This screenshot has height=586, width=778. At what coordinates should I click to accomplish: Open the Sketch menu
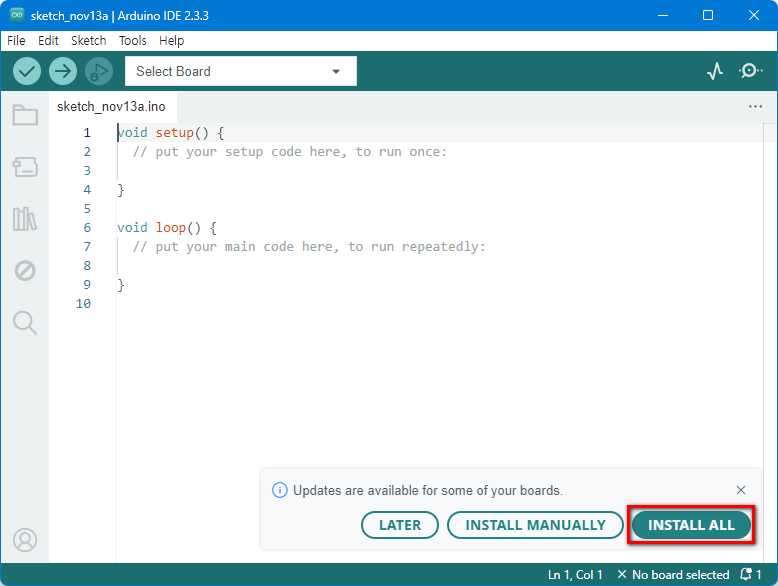[88, 41]
